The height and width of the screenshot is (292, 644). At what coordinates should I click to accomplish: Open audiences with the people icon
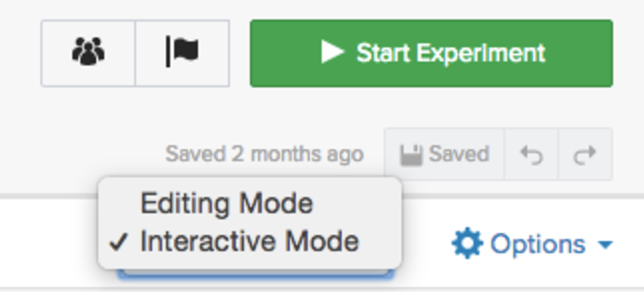(x=88, y=53)
